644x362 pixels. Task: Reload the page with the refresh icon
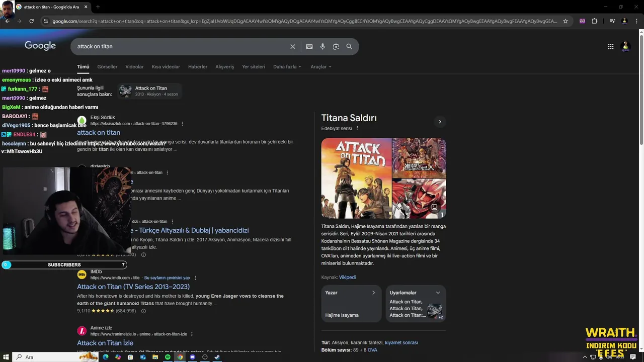(31, 21)
